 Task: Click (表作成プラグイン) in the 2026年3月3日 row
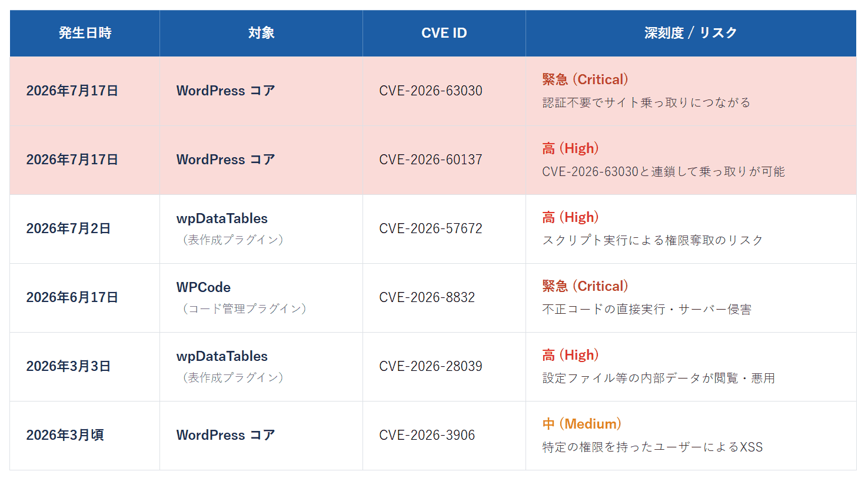click(233, 377)
